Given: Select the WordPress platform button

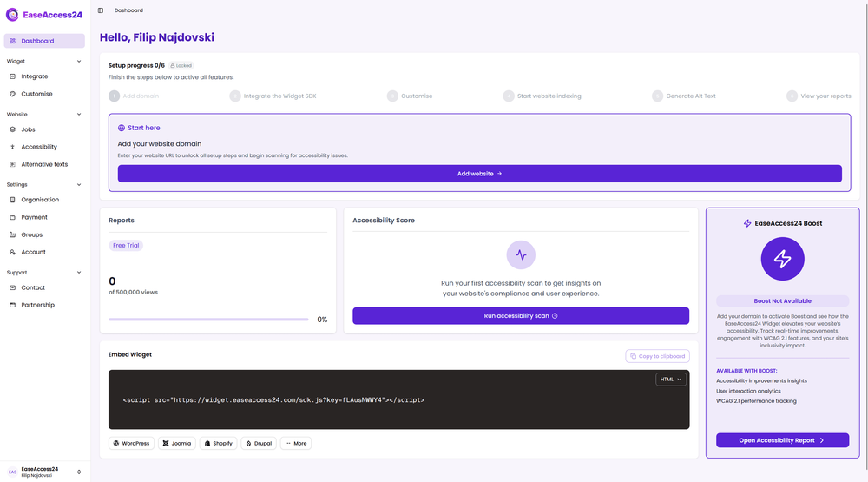Looking at the screenshot, I should (x=131, y=443).
